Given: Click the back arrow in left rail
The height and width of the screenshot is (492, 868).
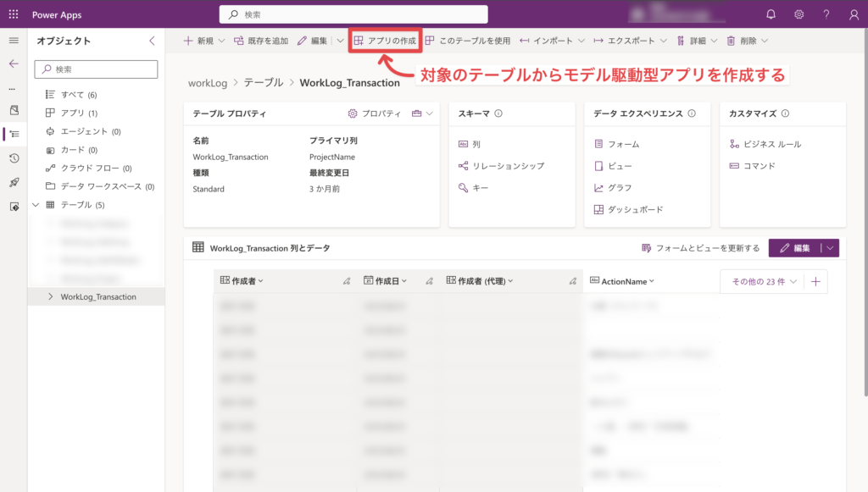Looking at the screenshot, I should click(x=14, y=64).
